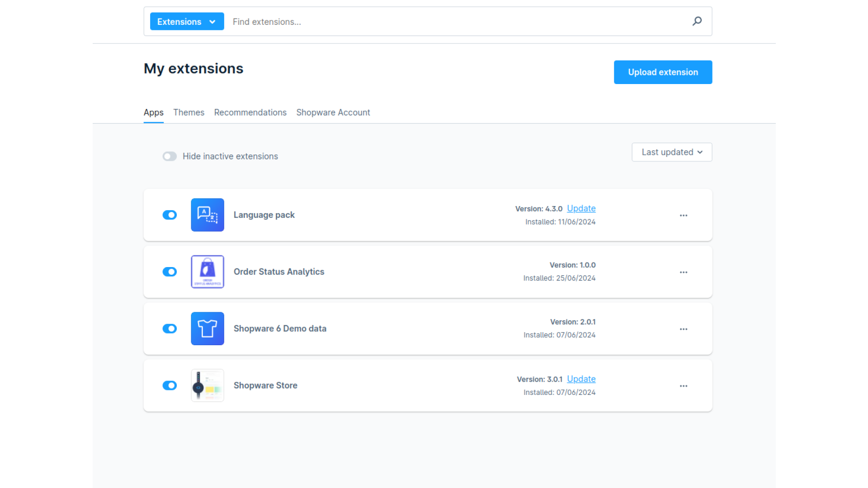Open the Last updated sort dropdown
868x488 pixels.
click(x=672, y=152)
